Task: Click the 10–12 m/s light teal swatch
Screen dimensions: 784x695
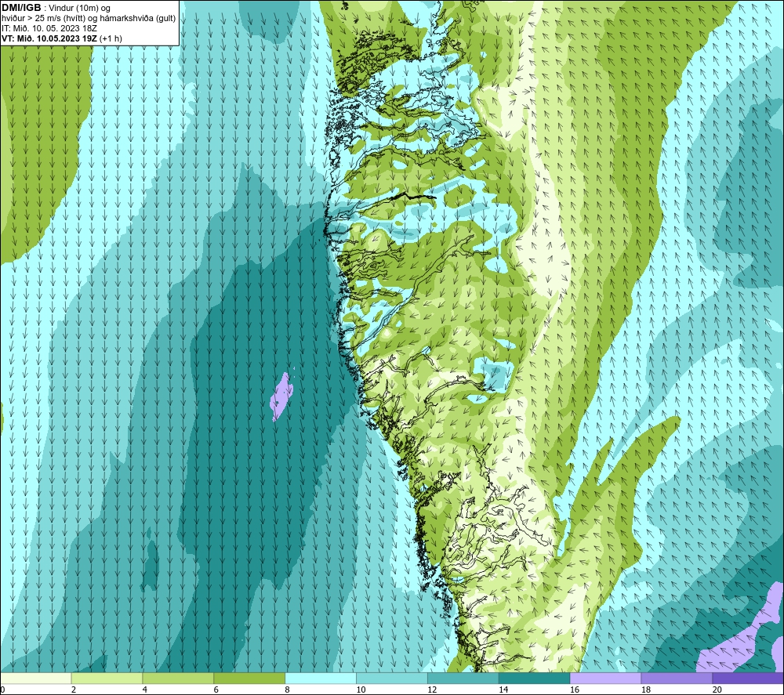Action: click(x=391, y=678)
